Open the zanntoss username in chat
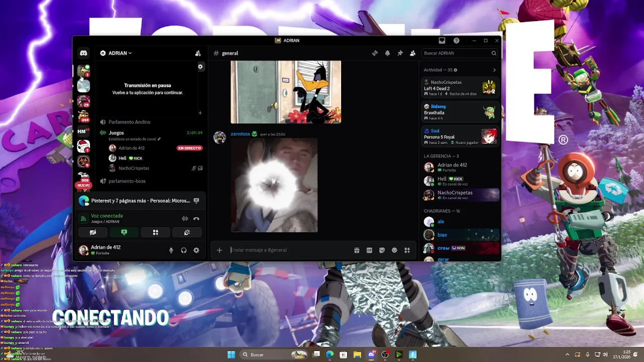The width and height of the screenshot is (644, 362). click(240, 134)
